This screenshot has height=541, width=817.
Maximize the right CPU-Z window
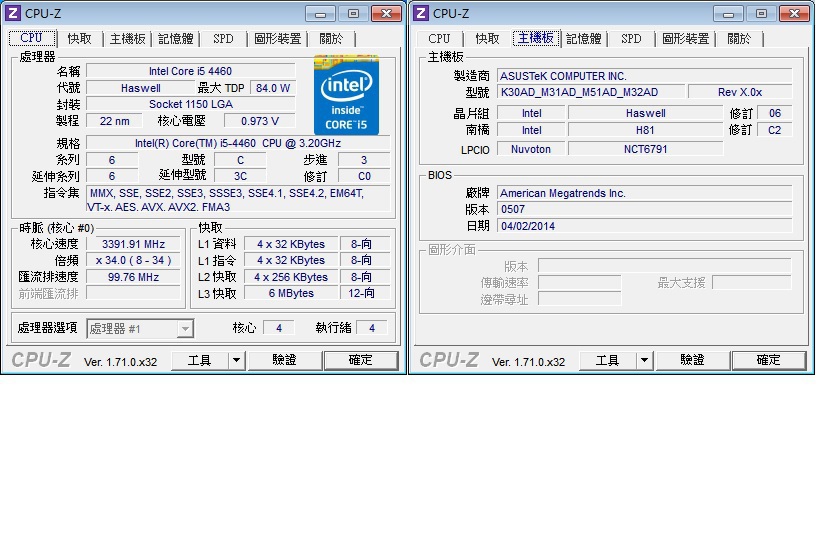pyautogui.click(x=761, y=14)
